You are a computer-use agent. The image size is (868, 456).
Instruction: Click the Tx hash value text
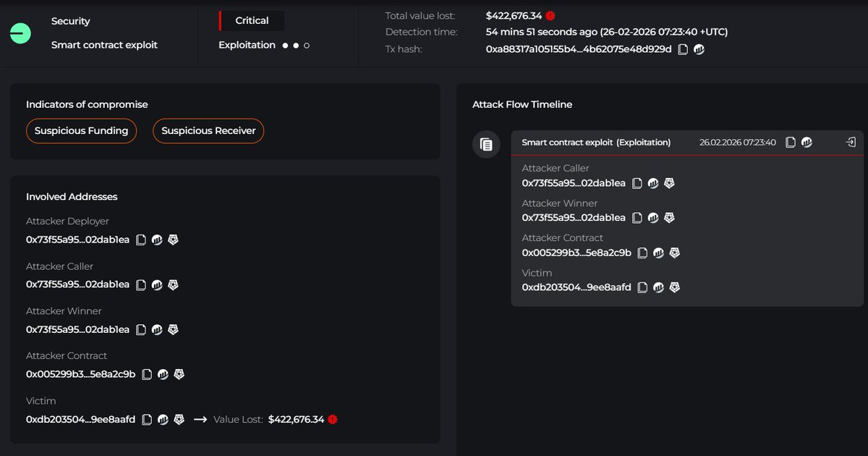[x=579, y=49]
